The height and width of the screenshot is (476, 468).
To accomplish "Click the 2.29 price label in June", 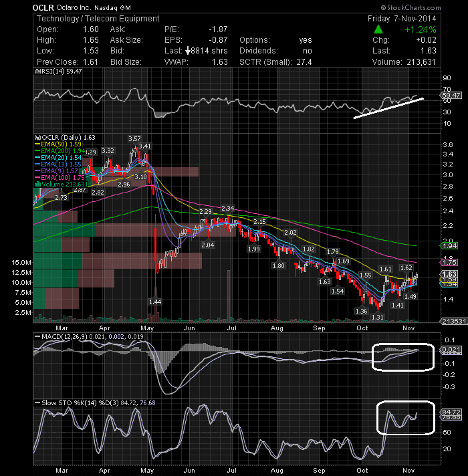I will [205, 211].
